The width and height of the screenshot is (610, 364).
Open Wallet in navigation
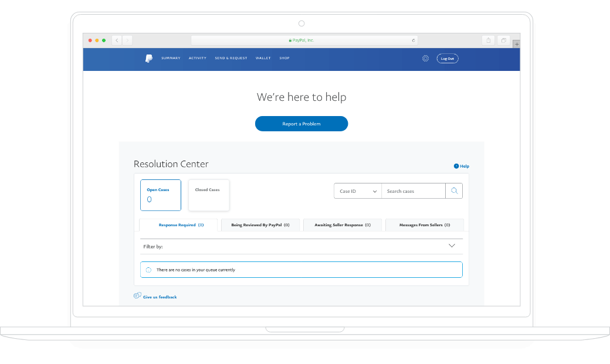coord(263,58)
